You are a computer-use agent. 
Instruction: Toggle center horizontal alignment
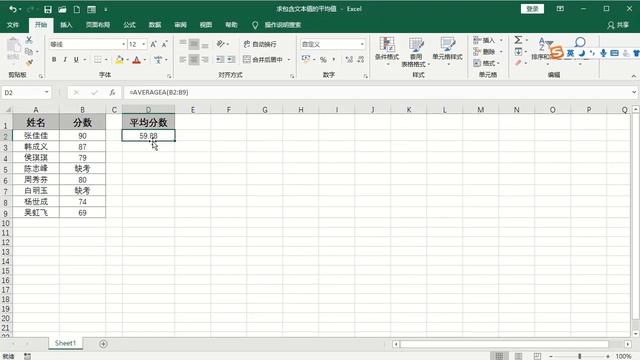[194, 60]
